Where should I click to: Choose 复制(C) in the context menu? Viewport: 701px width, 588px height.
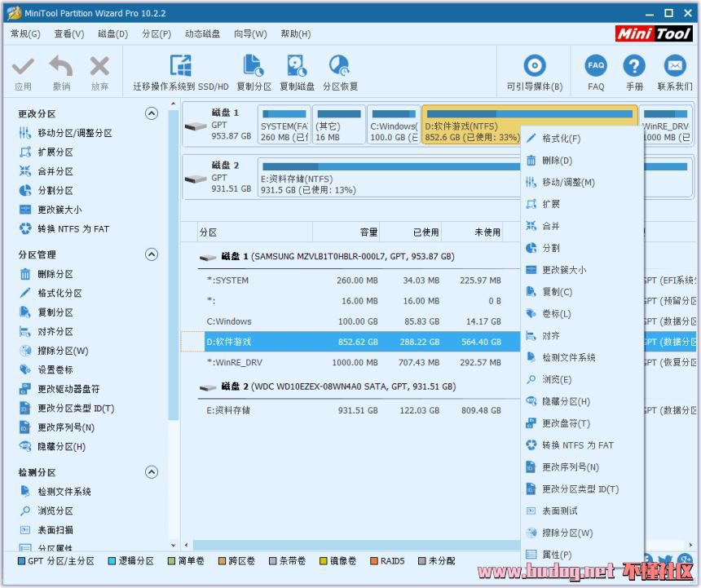tap(582, 292)
